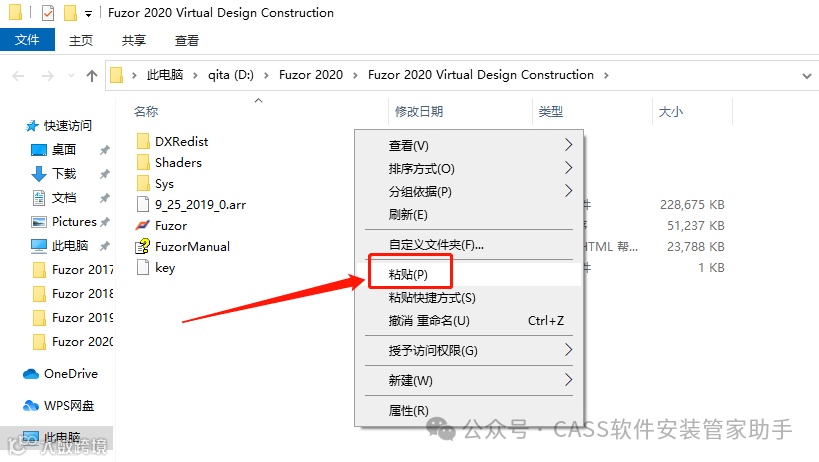The height and width of the screenshot is (462, 819).
Task: Click the 228,675 KB size value
Action: 692,205
